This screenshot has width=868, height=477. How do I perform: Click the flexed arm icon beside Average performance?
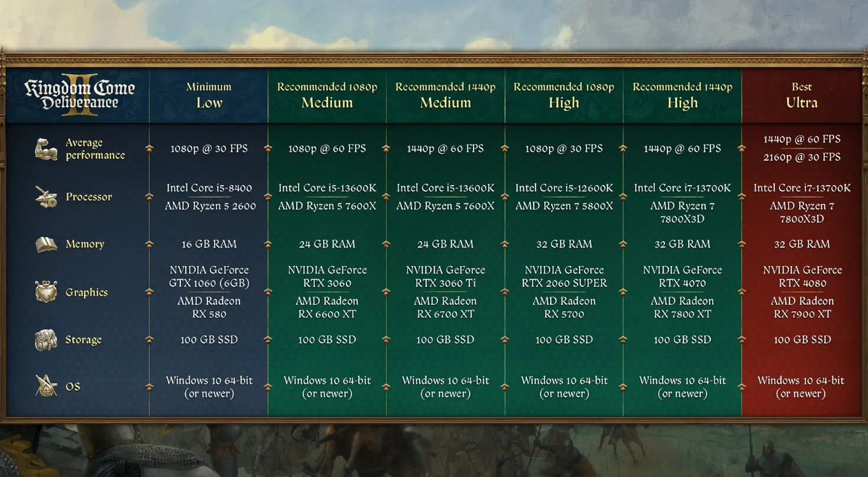[46, 149]
